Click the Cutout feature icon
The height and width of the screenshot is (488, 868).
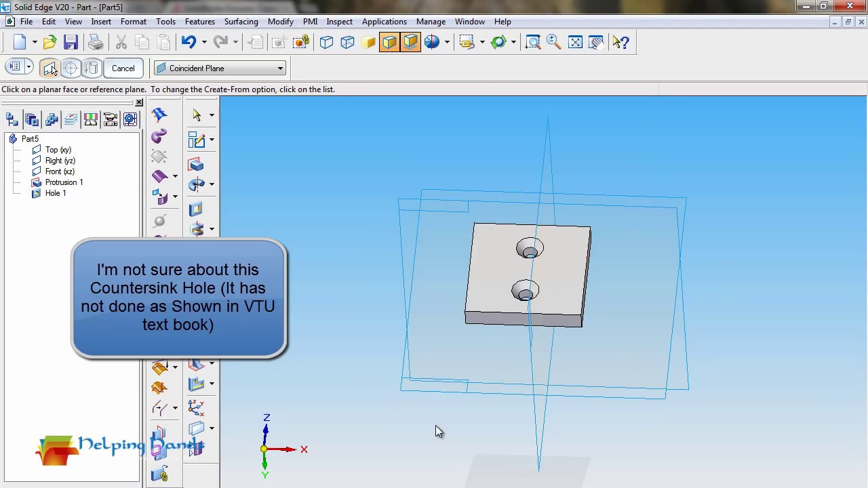coord(197,209)
